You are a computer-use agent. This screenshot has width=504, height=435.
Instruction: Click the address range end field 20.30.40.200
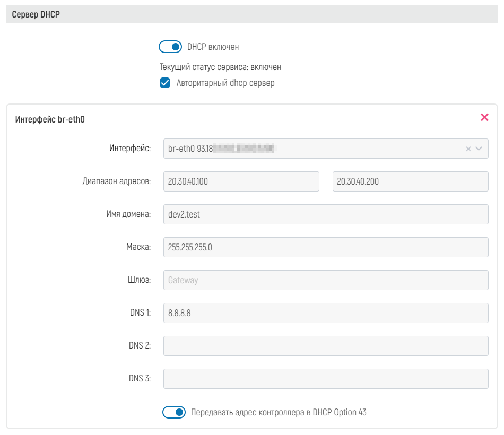click(410, 181)
